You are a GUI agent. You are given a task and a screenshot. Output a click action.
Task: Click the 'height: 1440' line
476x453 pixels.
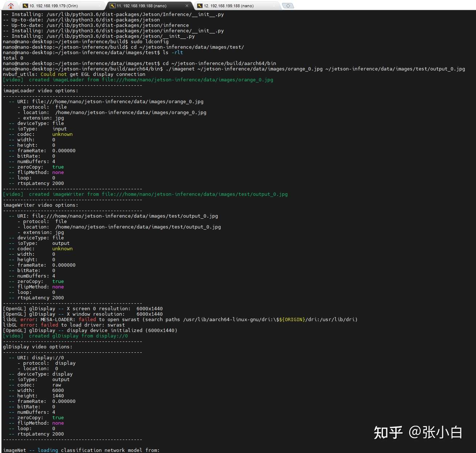[x=36, y=396]
